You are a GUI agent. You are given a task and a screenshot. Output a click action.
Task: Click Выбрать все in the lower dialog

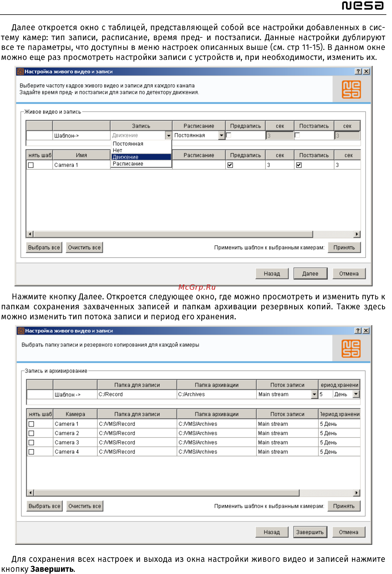click(44, 506)
